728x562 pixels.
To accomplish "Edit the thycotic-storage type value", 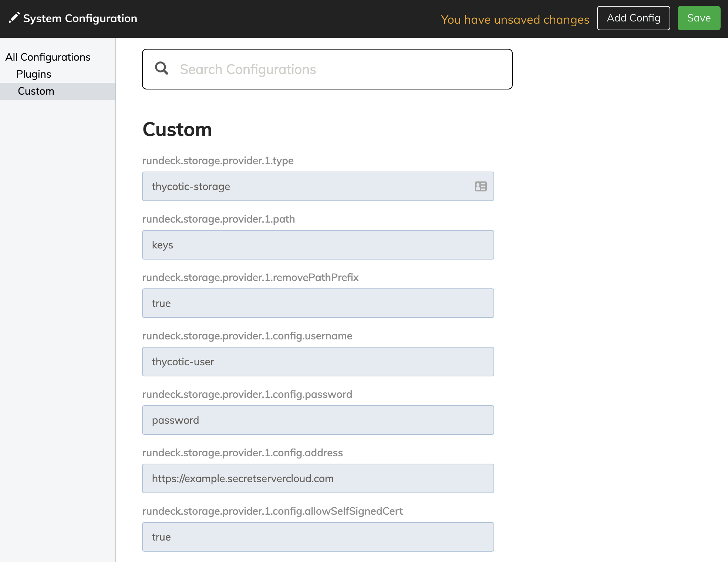I will click(x=318, y=186).
